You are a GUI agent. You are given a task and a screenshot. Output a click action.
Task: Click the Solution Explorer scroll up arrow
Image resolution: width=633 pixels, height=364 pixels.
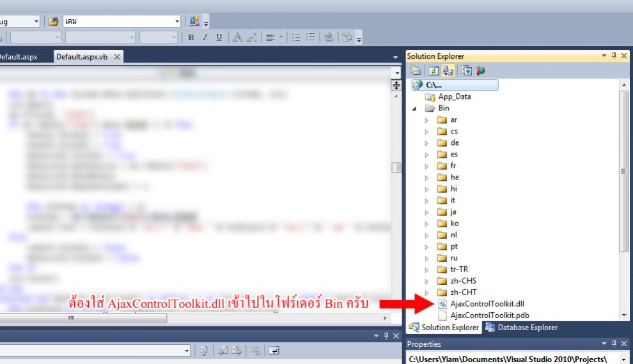tap(624, 85)
